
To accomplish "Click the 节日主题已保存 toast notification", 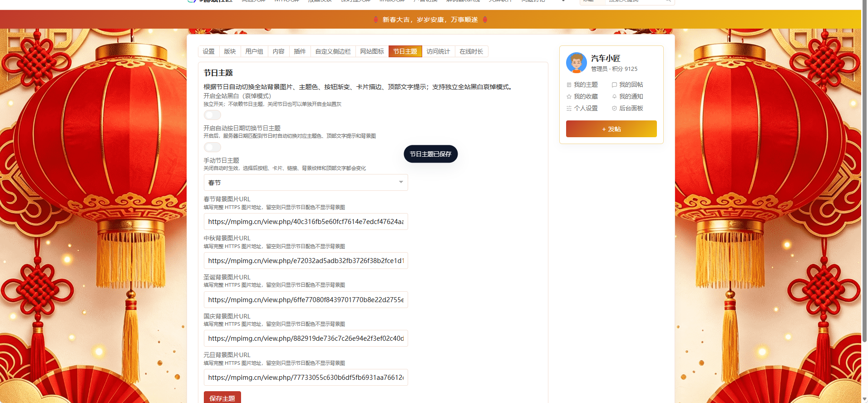I will coord(430,154).
